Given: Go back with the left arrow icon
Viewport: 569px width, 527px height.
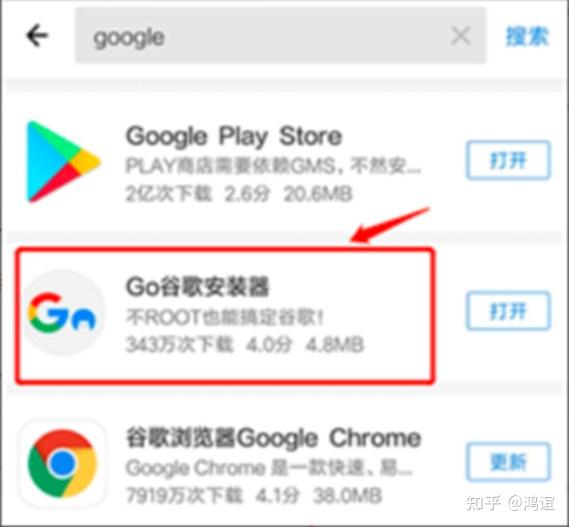Looking at the screenshot, I should pos(37,35).
